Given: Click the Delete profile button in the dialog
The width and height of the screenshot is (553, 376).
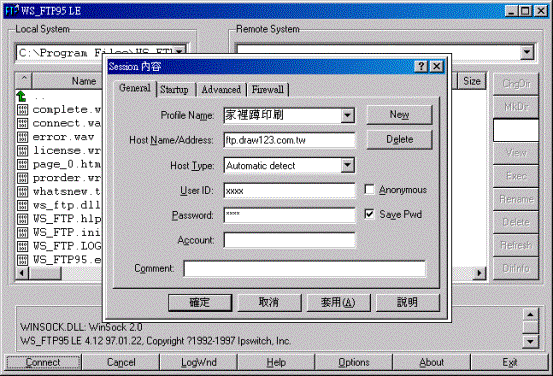Looking at the screenshot, I should pos(399,140).
